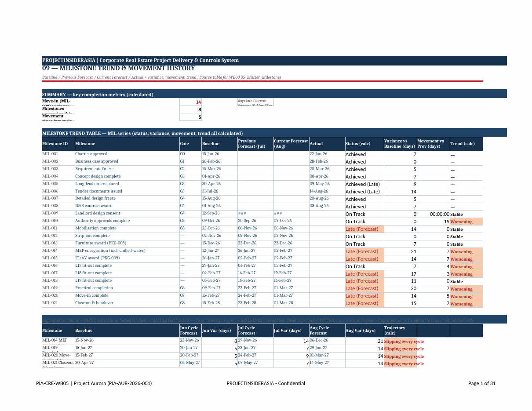The width and height of the screenshot is (532, 411).
Task: Click 'L19 fit-out complete' milestone
Action: tap(127, 281)
